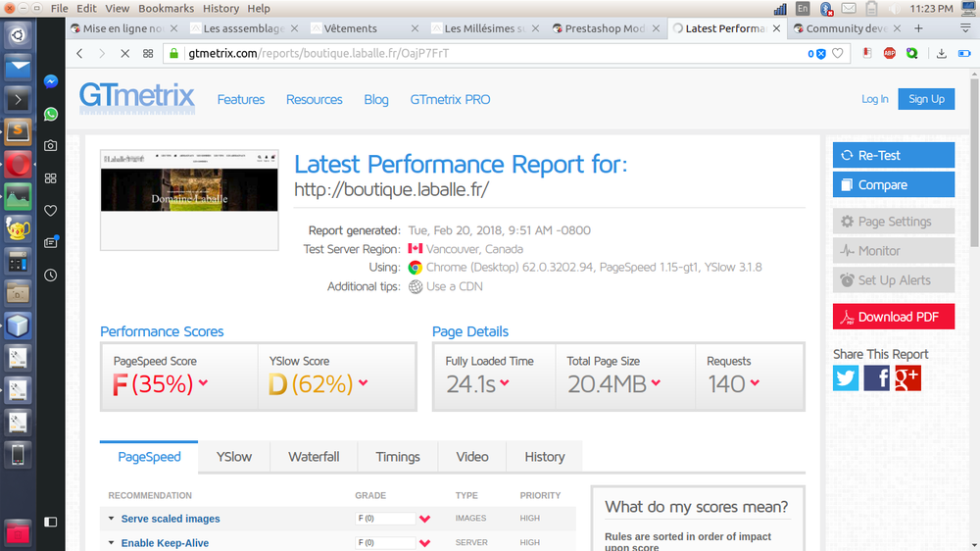Switch to the Prestashop Mod browser tab
This screenshot has width=980, height=551.
(x=606, y=28)
